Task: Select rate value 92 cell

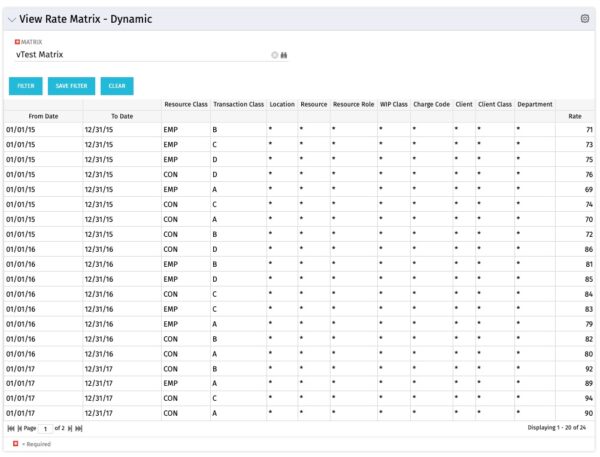Action: click(575, 369)
